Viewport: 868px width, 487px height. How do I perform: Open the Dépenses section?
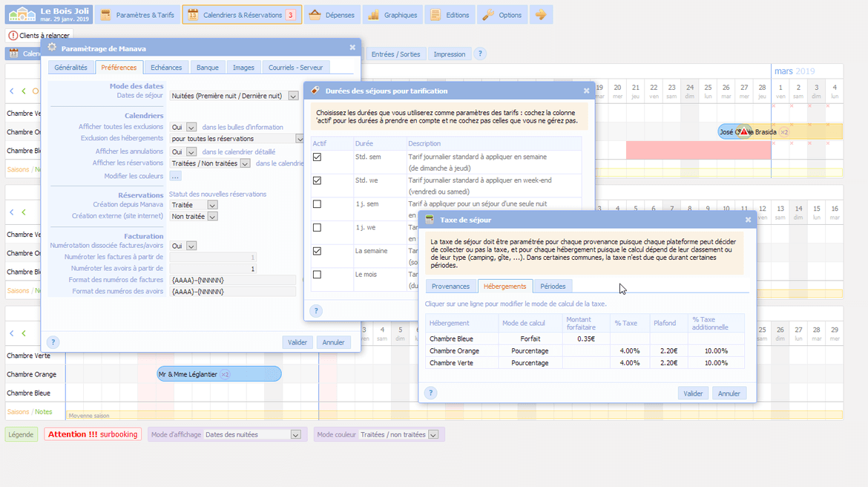(x=332, y=15)
